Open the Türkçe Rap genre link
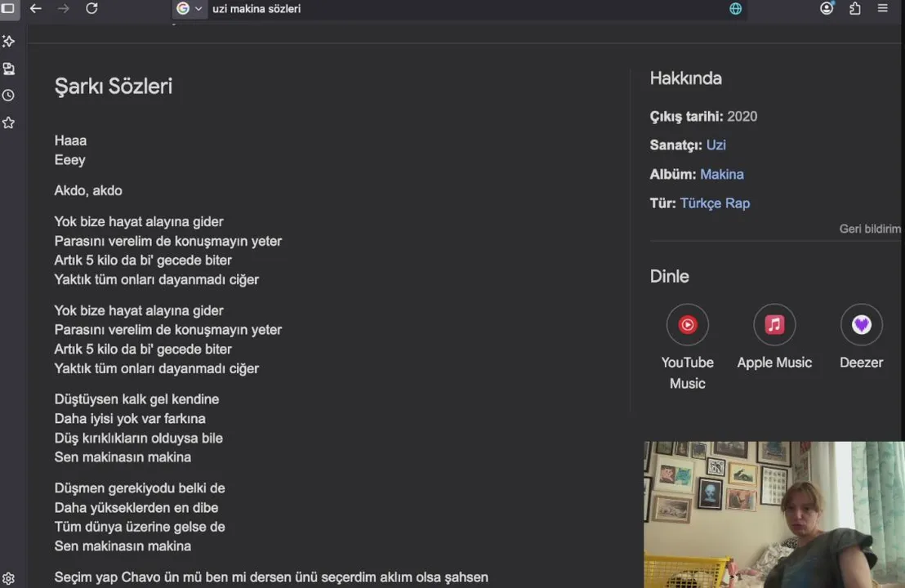 pyautogui.click(x=715, y=203)
